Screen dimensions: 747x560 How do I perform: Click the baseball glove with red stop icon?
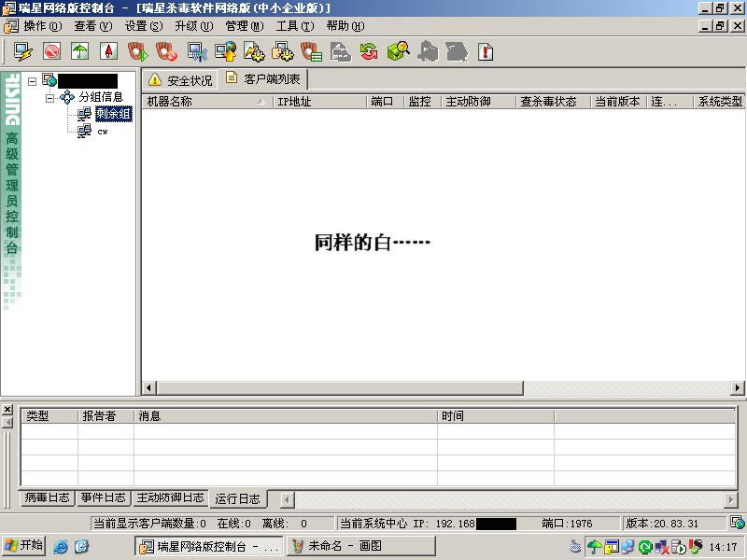(x=167, y=51)
